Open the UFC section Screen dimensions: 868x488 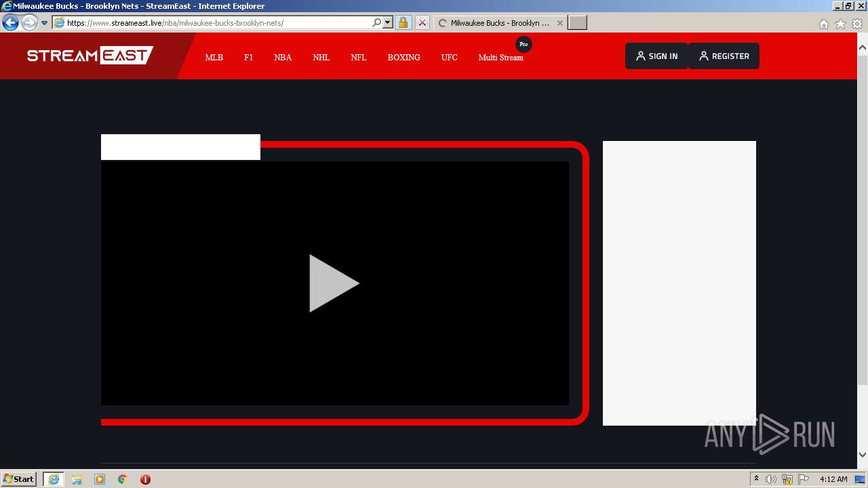pos(450,58)
